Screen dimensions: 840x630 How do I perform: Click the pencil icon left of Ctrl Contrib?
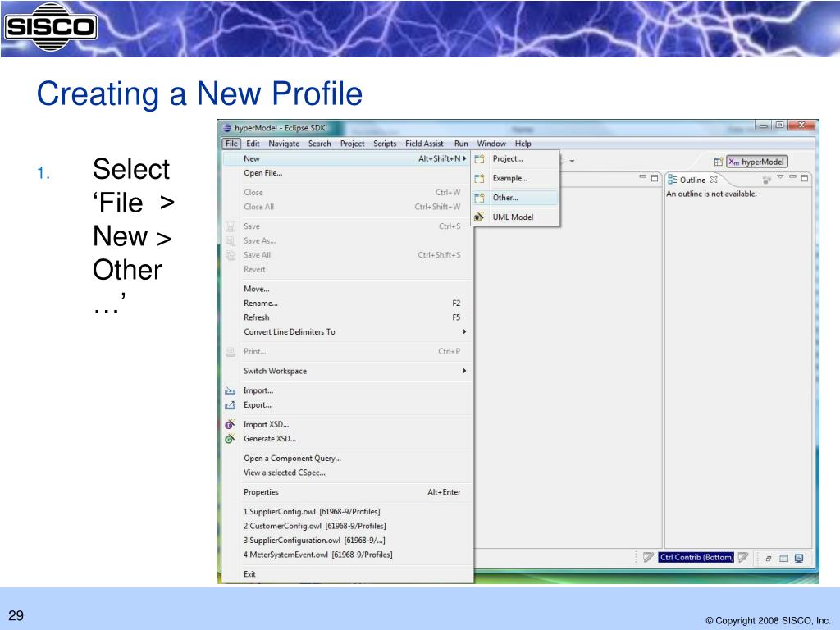pos(648,558)
